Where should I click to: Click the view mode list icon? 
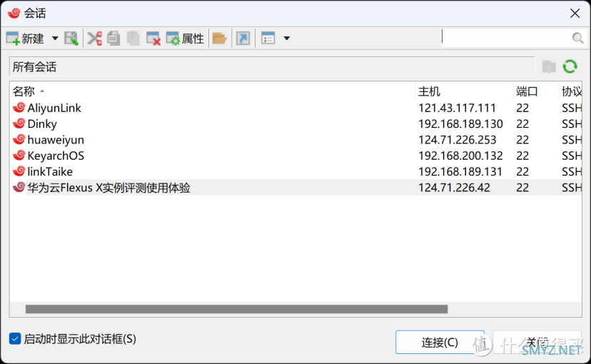[x=268, y=39]
